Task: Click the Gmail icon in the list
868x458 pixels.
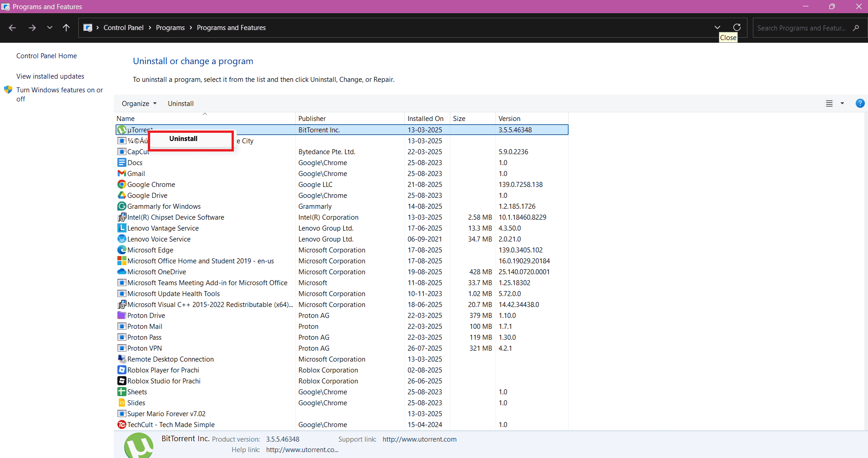Action: (121, 173)
